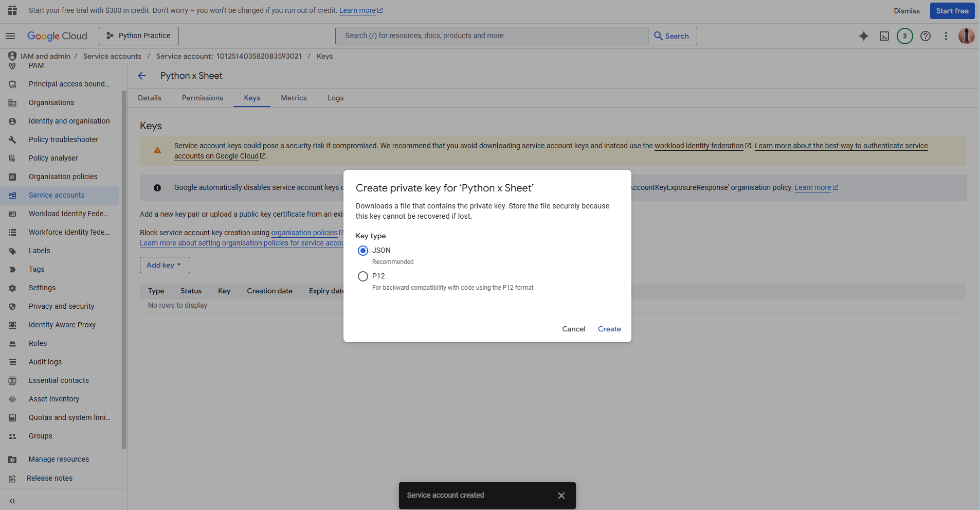Screen dimensions: 980x510
Task: Open Audit logs in sidebar
Action: click(x=59, y=362)
